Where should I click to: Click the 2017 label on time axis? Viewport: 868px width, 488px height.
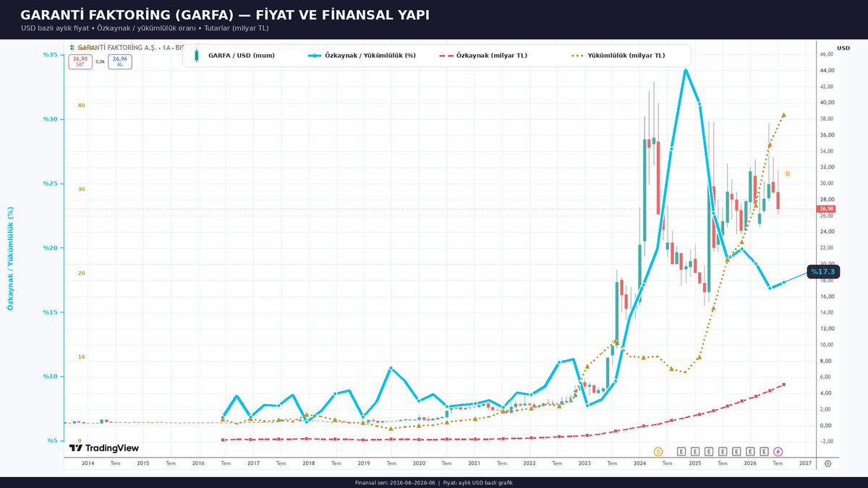tap(253, 463)
